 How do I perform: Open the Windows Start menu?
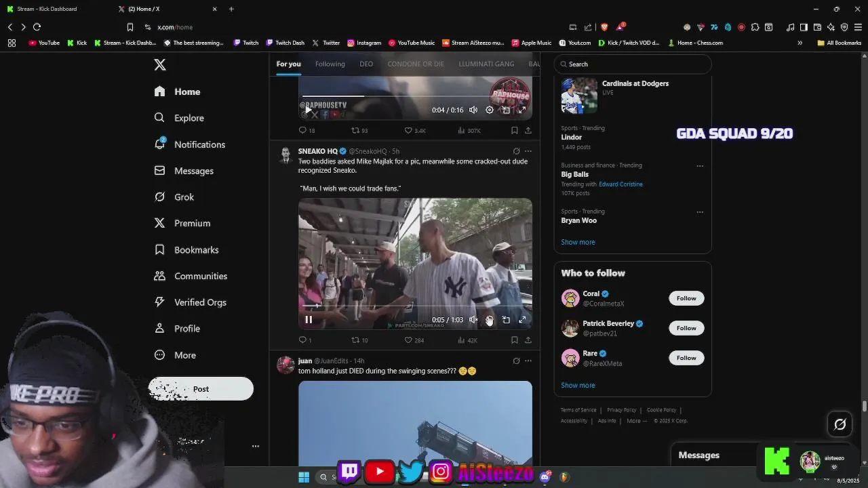click(x=304, y=477)
